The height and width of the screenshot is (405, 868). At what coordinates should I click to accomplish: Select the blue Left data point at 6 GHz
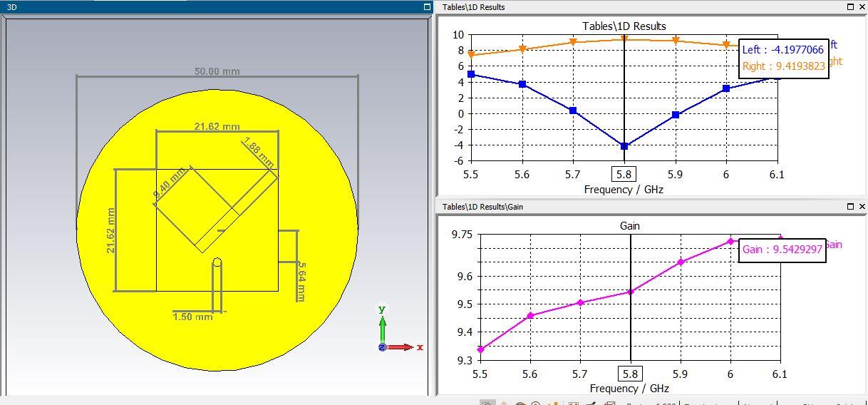coord(726,88)
